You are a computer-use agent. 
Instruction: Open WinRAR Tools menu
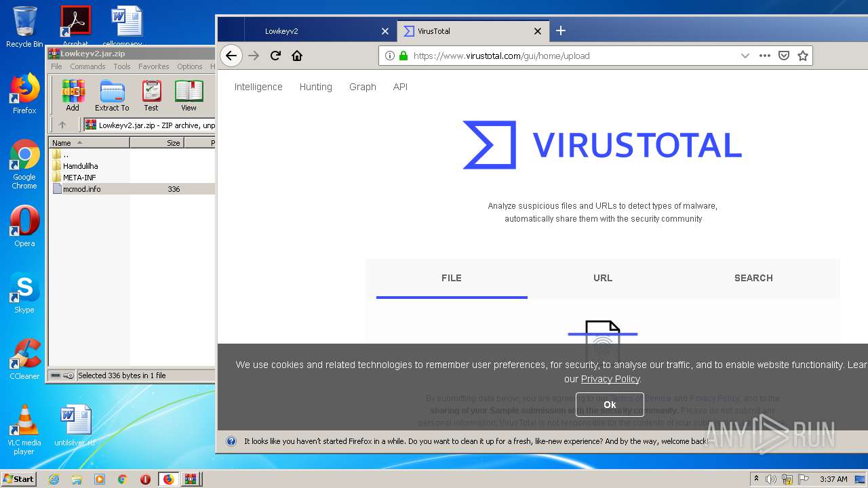[122, 66]
